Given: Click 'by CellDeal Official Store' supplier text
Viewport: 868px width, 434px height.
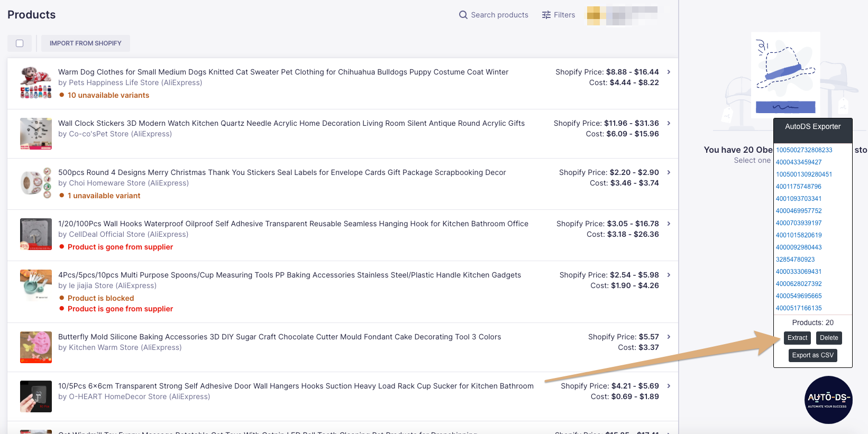Looking at the screenshot, I should click(123, 234).
